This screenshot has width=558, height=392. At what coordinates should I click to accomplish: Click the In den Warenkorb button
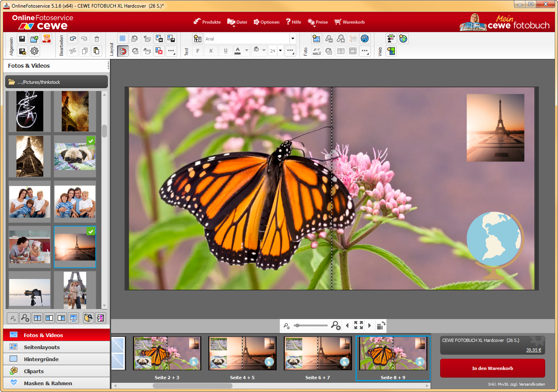(492, 368)
